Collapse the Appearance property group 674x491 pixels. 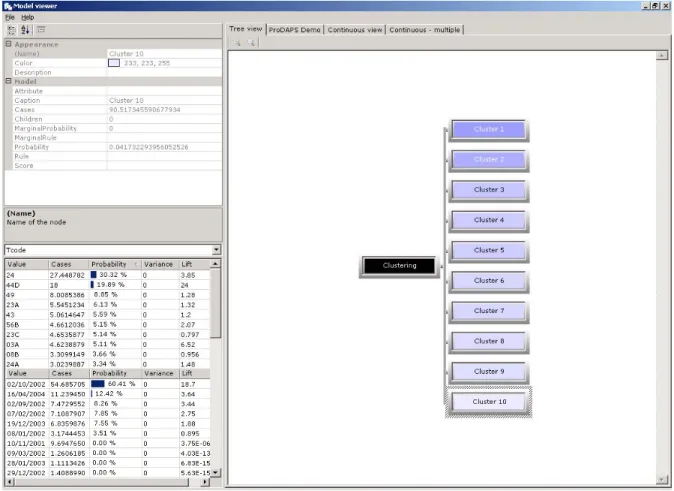pos(8,44)
